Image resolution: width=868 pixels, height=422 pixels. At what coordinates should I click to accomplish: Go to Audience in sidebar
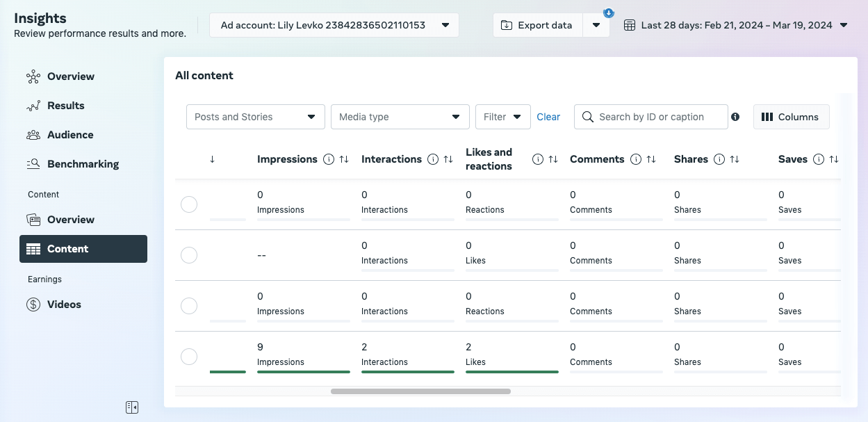click(83, 135)
